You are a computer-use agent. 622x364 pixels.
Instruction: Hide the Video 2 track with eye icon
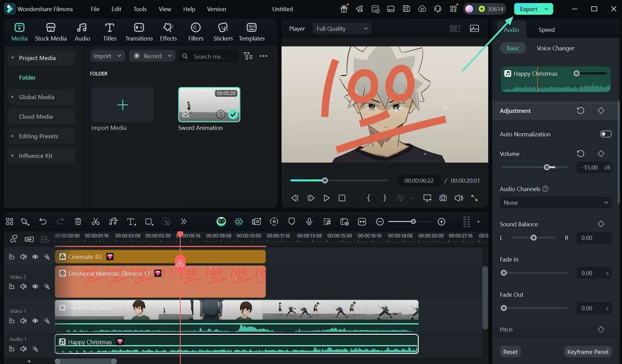[35, 287]
